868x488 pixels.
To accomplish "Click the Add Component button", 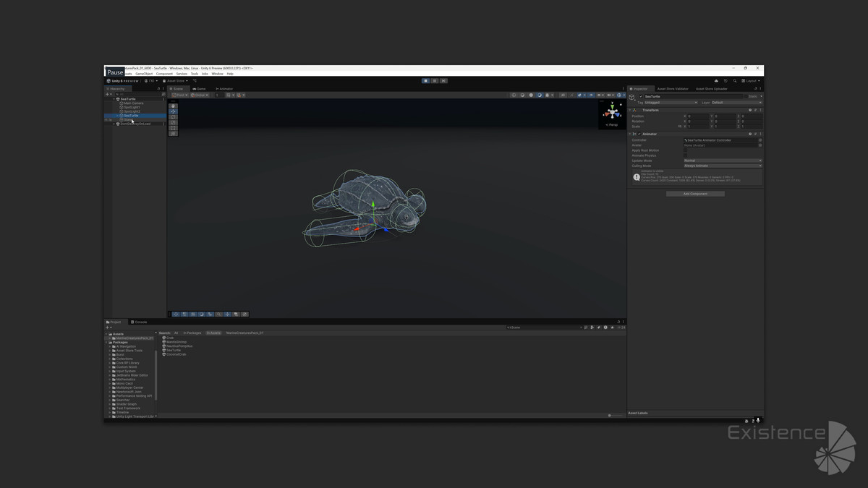I will point(695,194).
